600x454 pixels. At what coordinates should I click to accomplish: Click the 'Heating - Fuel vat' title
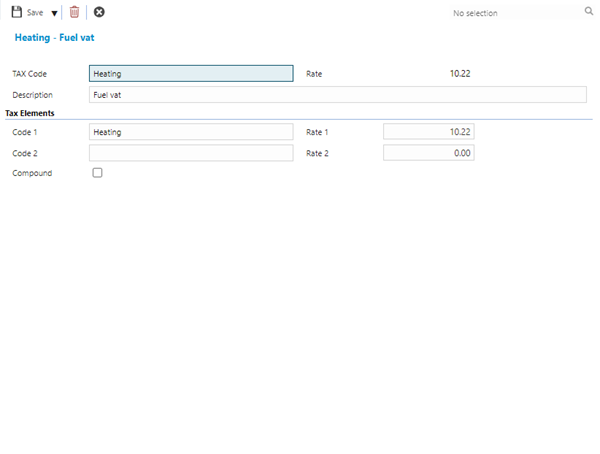[x=55, y=37]
